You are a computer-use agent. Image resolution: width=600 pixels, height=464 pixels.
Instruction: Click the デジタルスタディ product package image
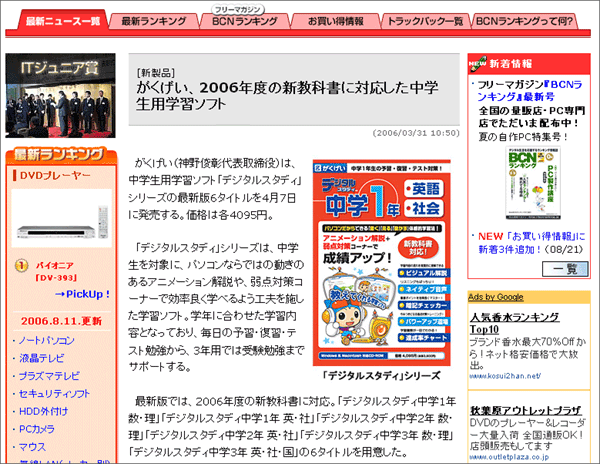point(382,263)
